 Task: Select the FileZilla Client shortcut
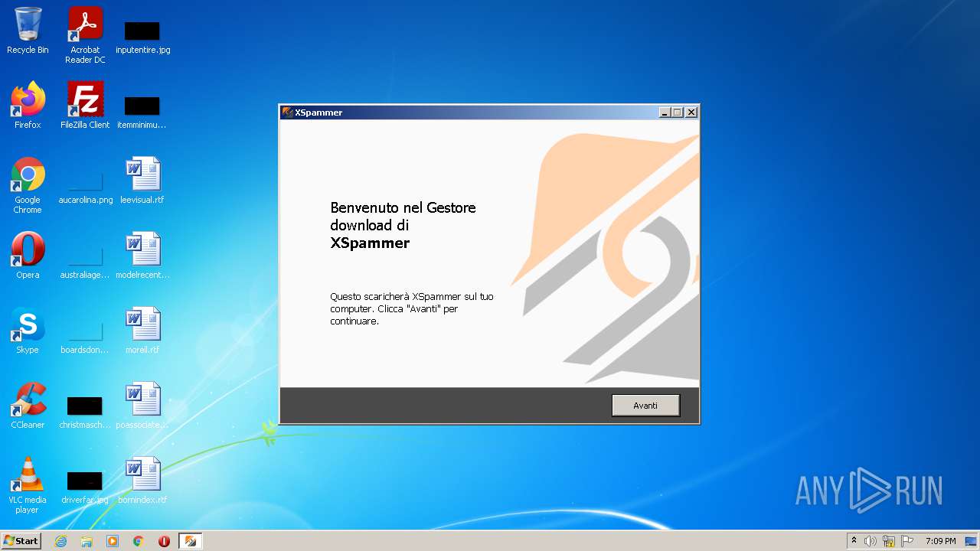85,106
